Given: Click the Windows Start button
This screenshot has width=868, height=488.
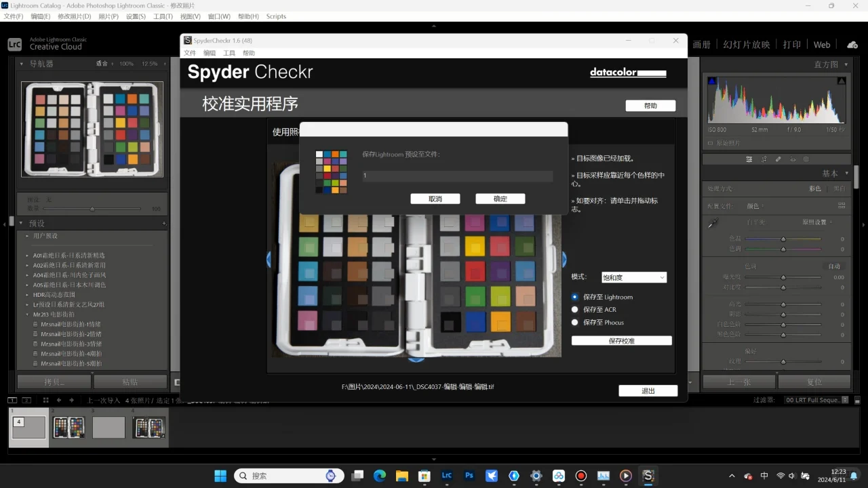Looking at the screenshot, I should [x=220, y=476].
